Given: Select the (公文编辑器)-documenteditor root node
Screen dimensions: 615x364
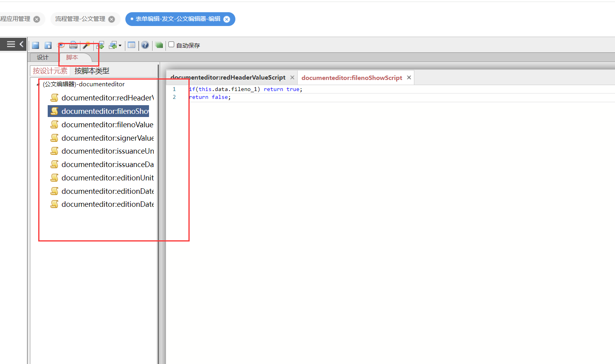Looking at the screenshot, I should [x=84, y=84].
